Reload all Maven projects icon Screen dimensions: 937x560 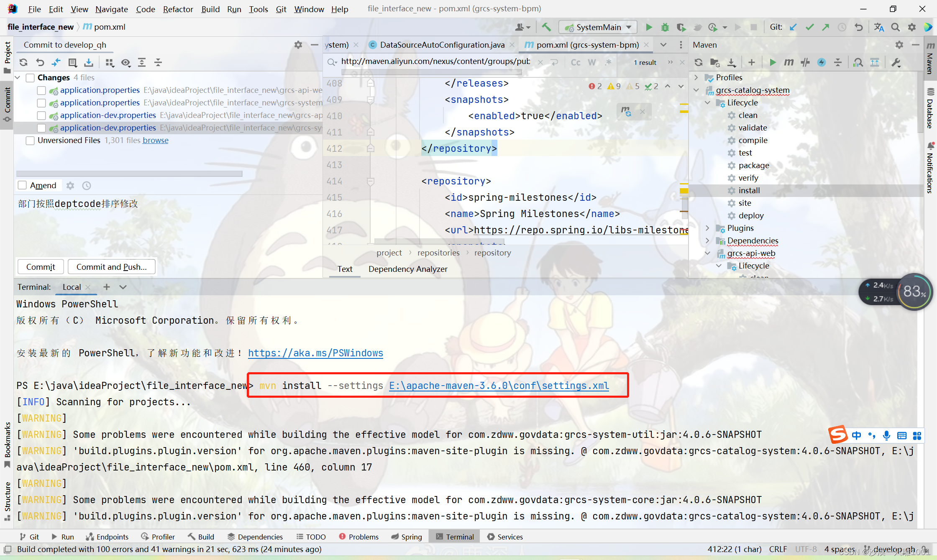pos(698,62)
